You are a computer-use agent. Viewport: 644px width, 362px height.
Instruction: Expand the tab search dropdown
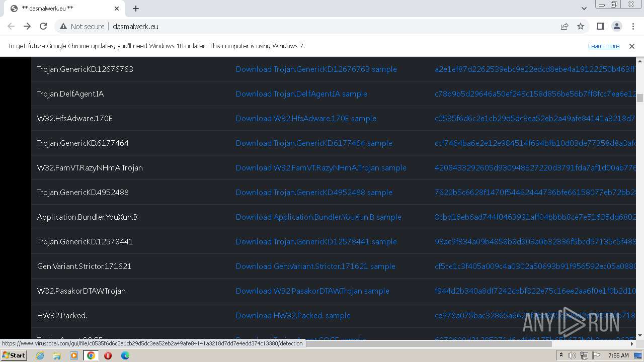coord(584,9)
